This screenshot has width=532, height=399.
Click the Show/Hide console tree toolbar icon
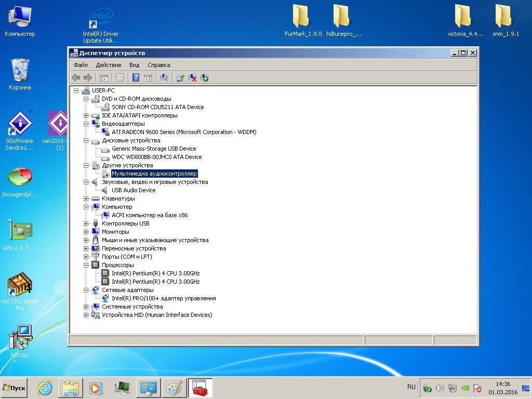(x=104, y=78)
